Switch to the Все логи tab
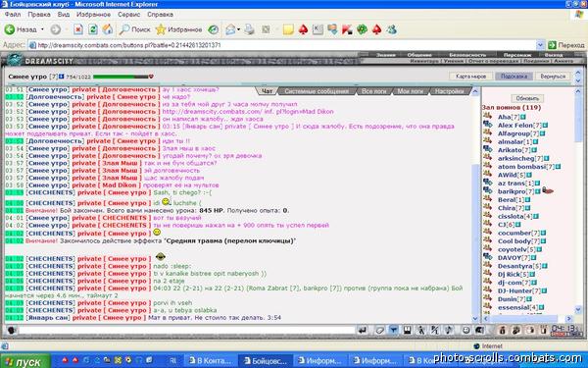Viewport: 588px width, 368px height. 374,91
